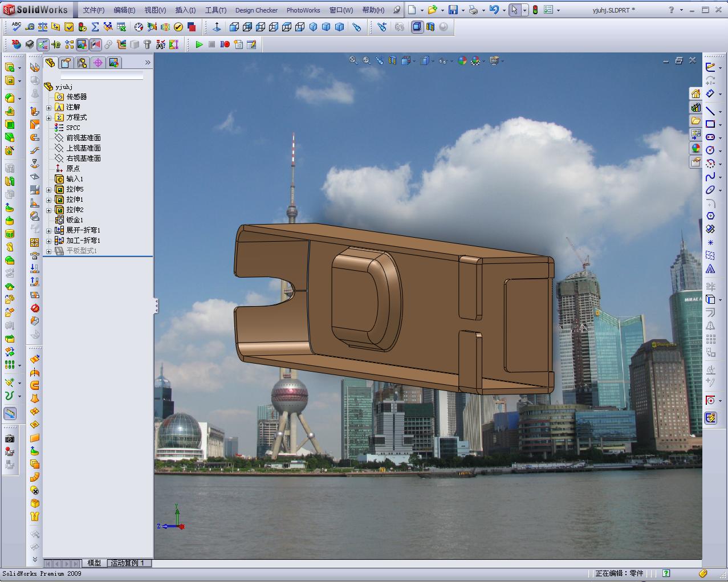Click the Section View icon in viewport toolbar
This screenshot has height=582, width=728.
(392, 60)
